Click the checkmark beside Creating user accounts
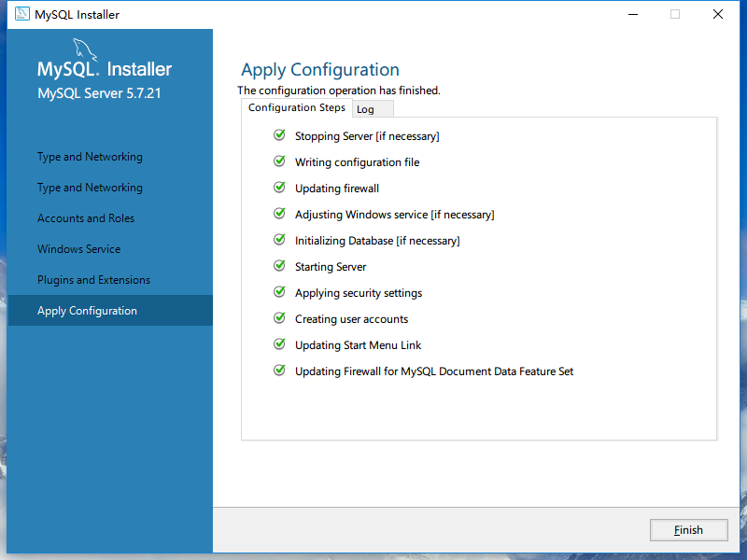The image size is (747, 560). [279, 318]
